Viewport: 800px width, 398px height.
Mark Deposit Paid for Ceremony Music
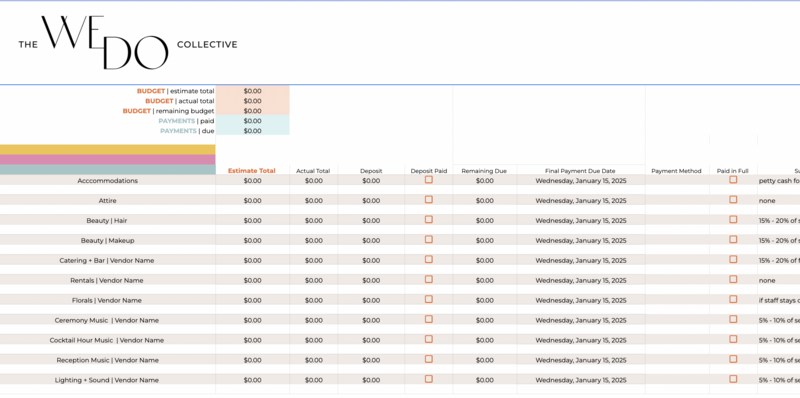coord(429,319)
